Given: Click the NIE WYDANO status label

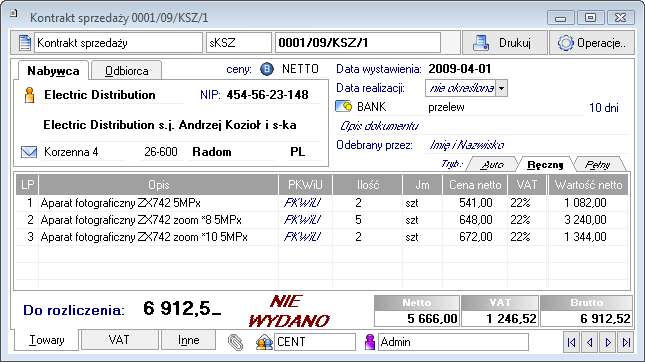Looking at the screenshot, I should pos(289,311).
